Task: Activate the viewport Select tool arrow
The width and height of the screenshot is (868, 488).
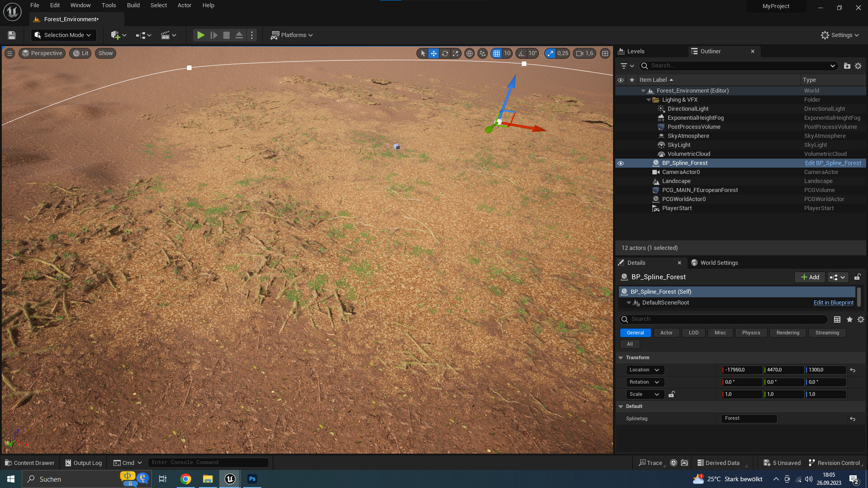Action: 422,53
